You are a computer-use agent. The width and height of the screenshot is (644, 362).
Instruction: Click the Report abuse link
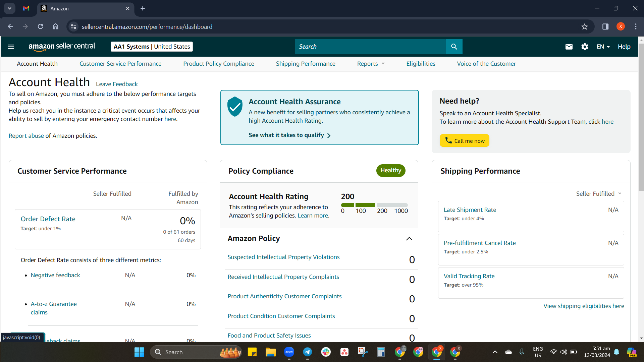click(x=26, y=136)
